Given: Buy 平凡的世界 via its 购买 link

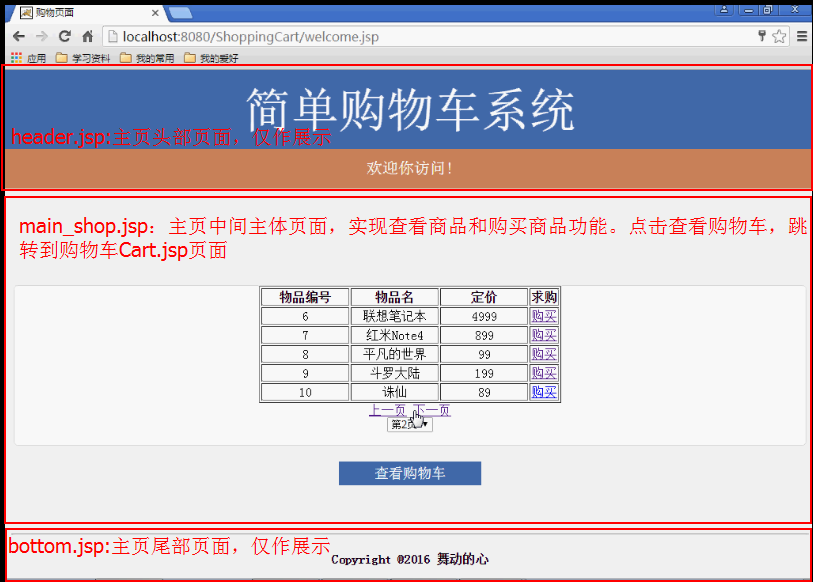Looking at the screenshot, I should coord(544,354).
